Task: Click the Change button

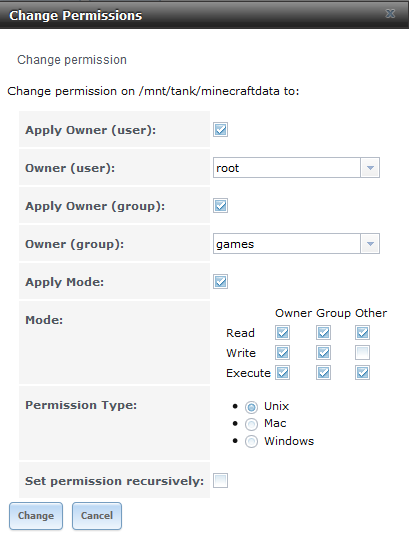Action: [x=36, y=516]
